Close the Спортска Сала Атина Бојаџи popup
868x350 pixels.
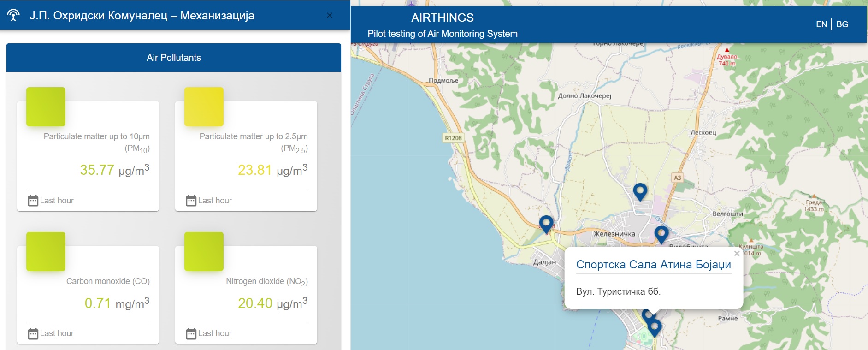pyautogui.click(x=737, y=253)
